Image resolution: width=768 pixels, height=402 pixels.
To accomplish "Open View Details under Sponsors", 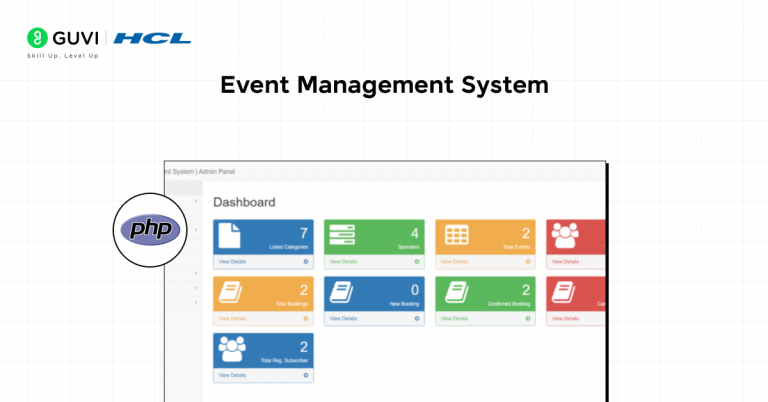I will coord(342,262).
